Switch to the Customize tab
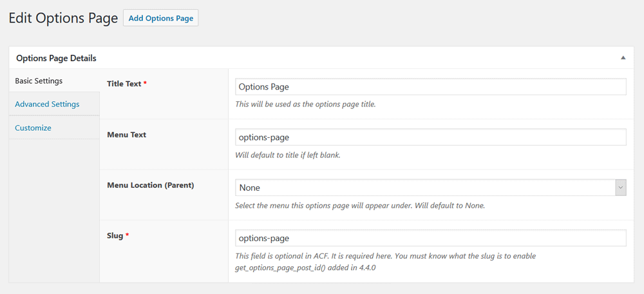 point(54,128)
